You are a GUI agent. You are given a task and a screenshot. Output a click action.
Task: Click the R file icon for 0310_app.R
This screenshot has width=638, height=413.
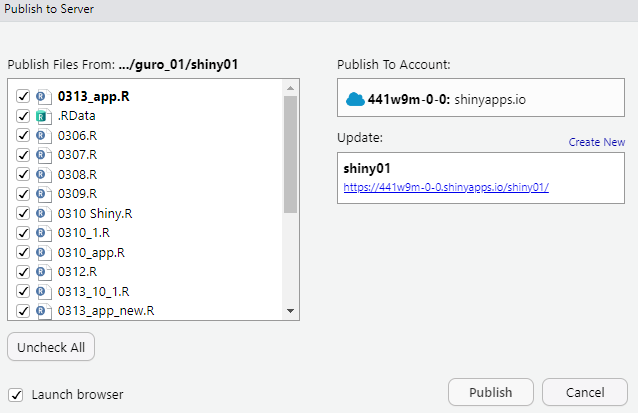pos(44,253)
